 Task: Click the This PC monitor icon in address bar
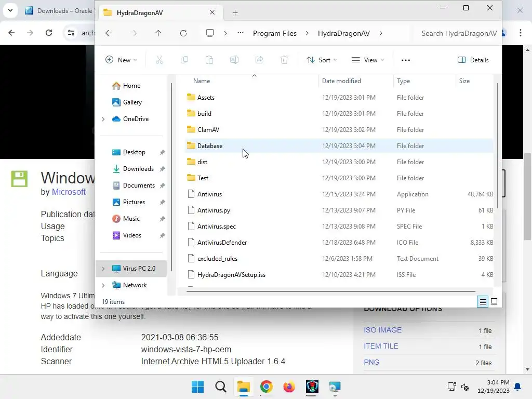point(210,33)
